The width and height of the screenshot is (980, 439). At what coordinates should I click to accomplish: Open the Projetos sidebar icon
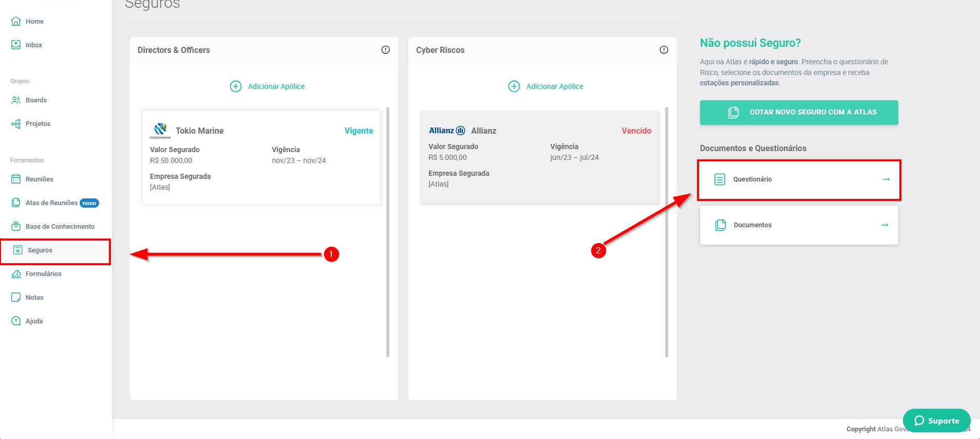(16, 124)
